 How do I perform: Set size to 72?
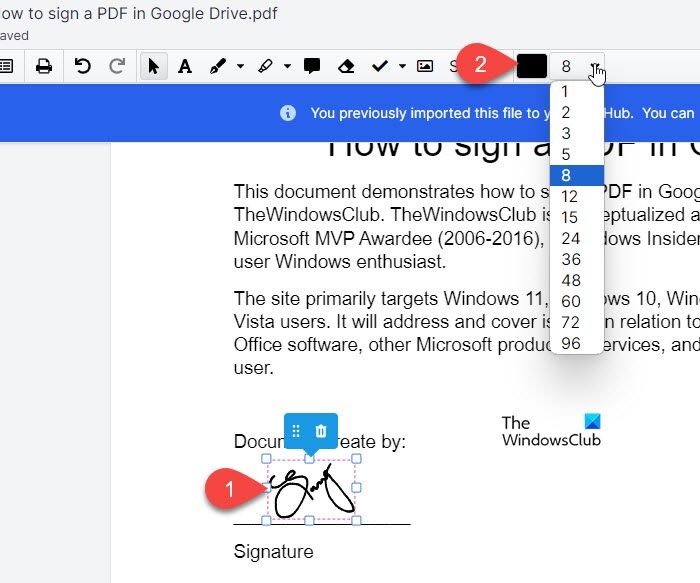[x=577, y=322]
